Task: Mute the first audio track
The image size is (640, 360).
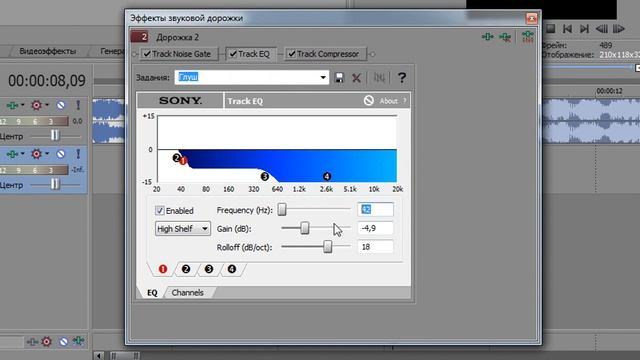Action: (x=61, y=106)
